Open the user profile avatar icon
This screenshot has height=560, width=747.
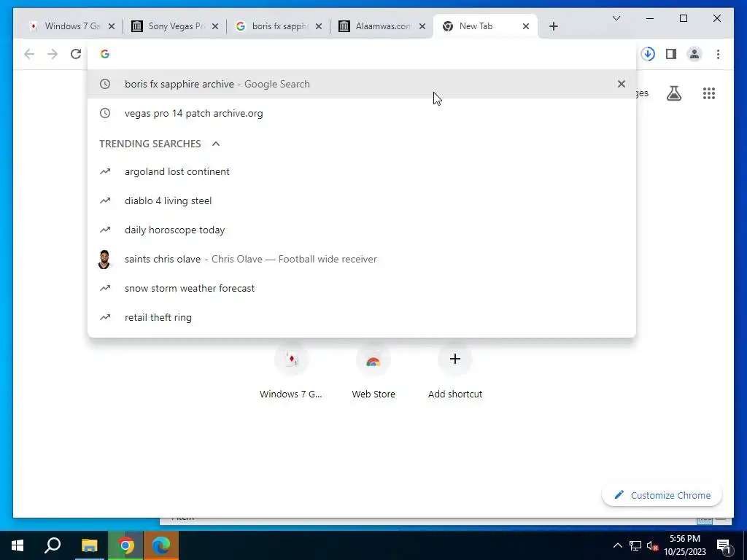click(694, 54)
